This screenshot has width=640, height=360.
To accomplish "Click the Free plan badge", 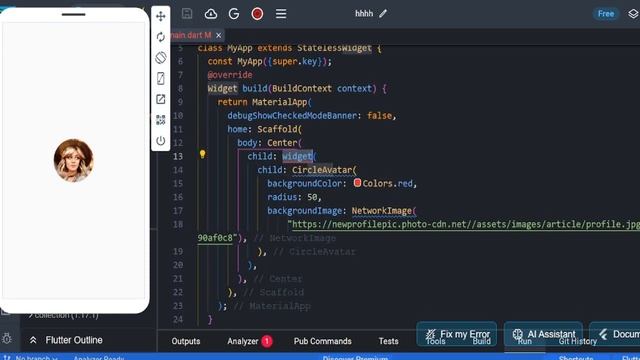I will tap(606, 14).
